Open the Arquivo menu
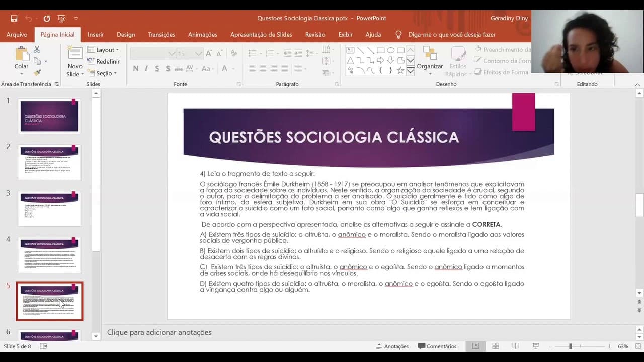 17,35
